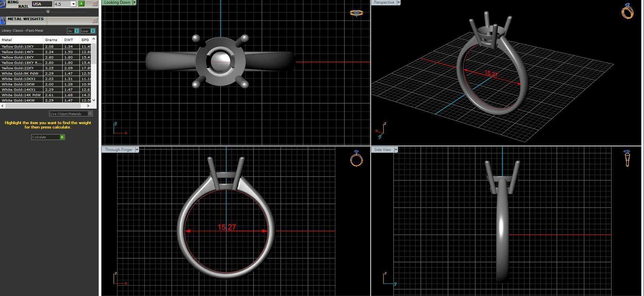Run calculate with green arrow icon
Image resolution: width=644 pixels, height=296 pixels.
62,137
